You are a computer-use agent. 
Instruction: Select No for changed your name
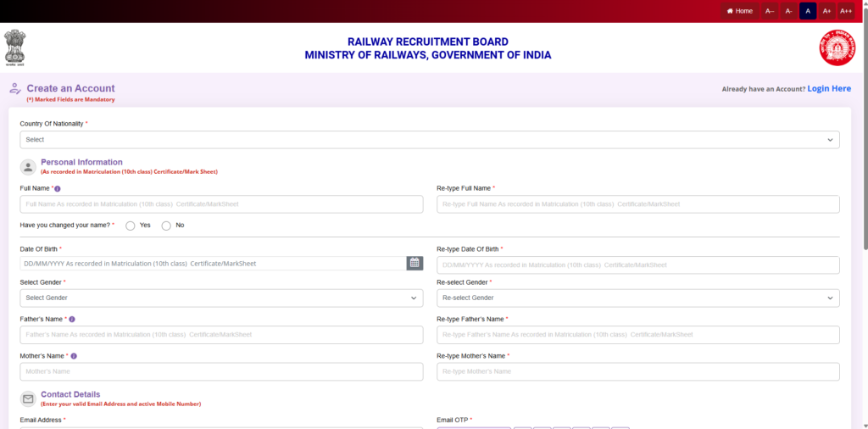(x=166, y=226)
